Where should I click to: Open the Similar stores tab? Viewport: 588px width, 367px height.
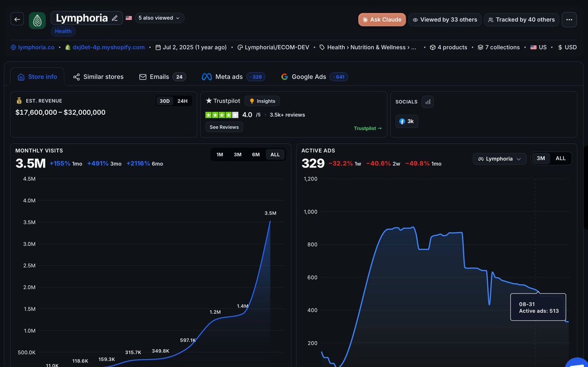point(98,77)
